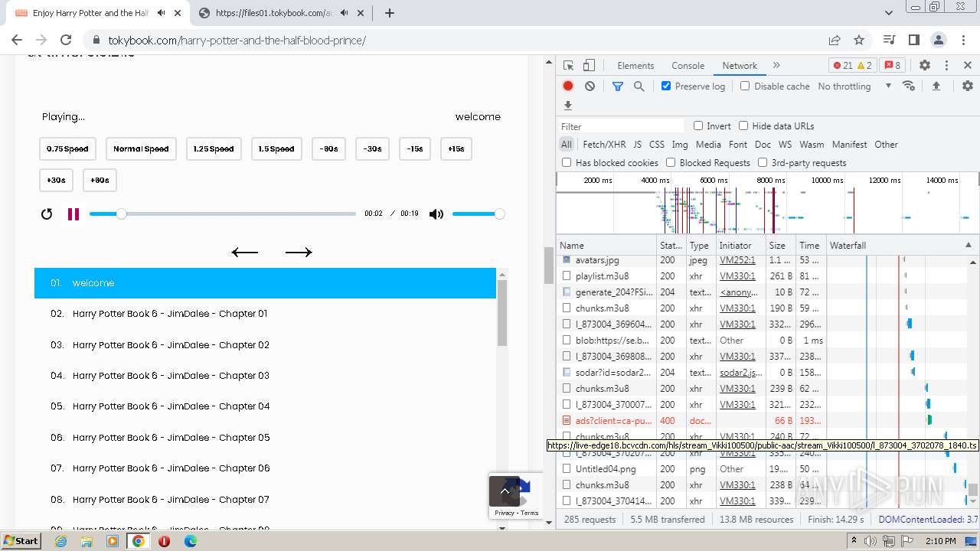Go to next track arrow

tap(299, 253)
